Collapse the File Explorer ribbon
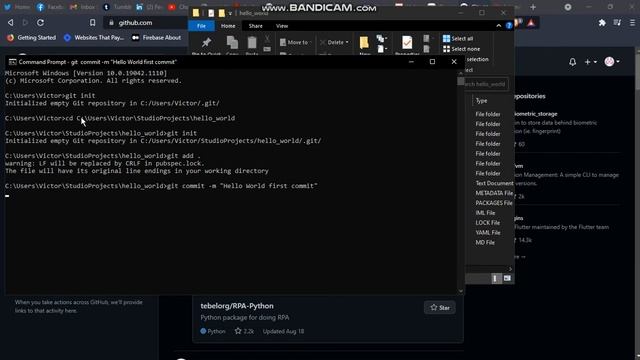This screenshot has height=360, width=640. (499, 26)
